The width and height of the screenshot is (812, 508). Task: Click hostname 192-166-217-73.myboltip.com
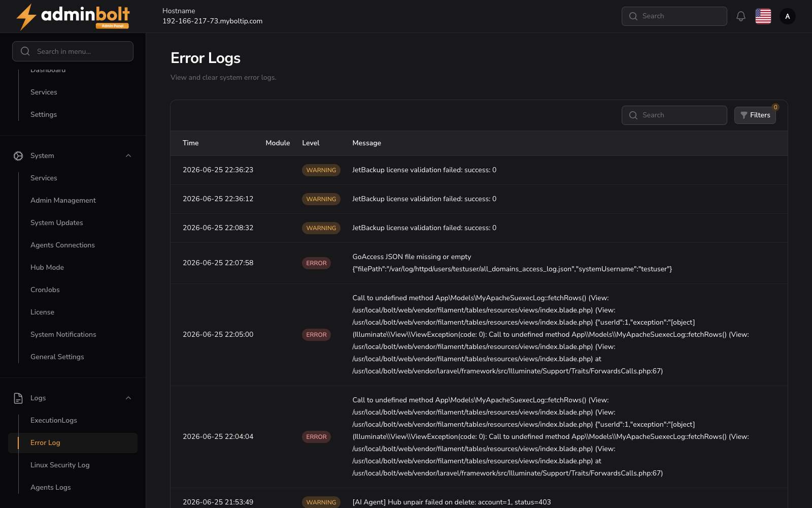[x=213, y=21]
